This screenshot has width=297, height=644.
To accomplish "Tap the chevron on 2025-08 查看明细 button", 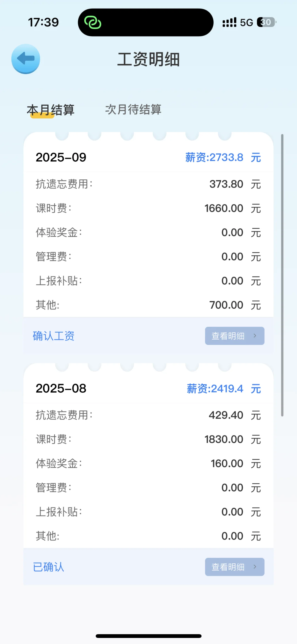I will (x=255, y=567).
